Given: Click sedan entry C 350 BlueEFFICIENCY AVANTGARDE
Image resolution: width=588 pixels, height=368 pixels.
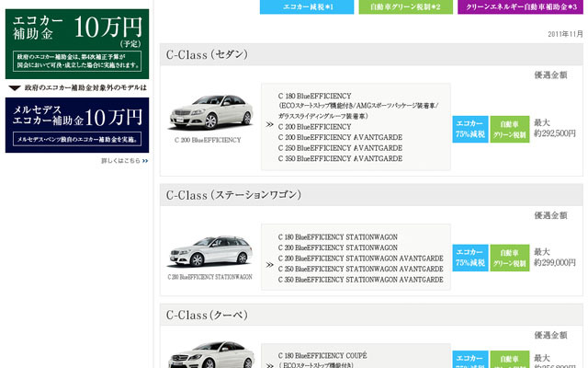Looking at the screenshot, I should (340, 158).
